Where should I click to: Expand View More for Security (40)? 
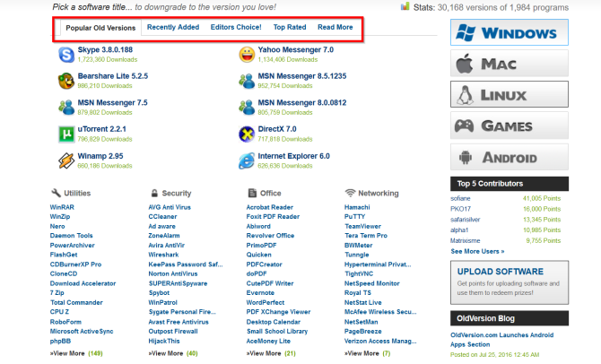[173, 353]
